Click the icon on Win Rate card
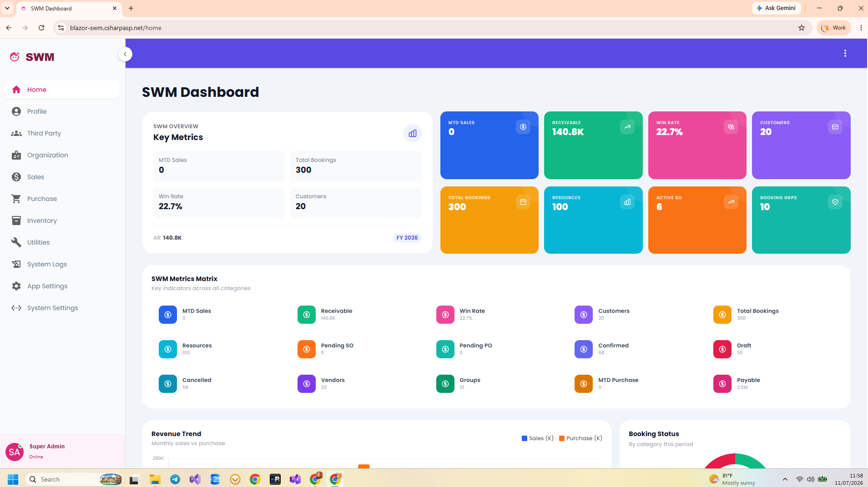The height and width of the screenshot is (487, 868). tap(731, 127)
